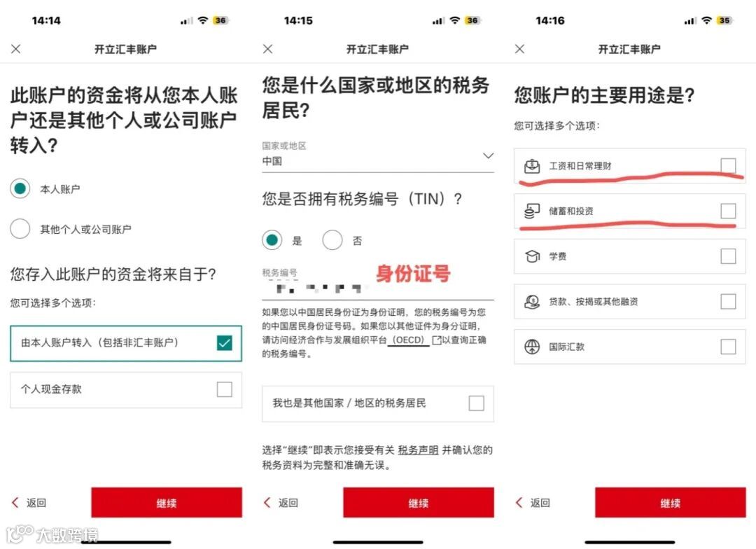The height and width of the screenshot is (549, 756).
Task: Open the 税务声明 link
Action: tap(418, 450)
